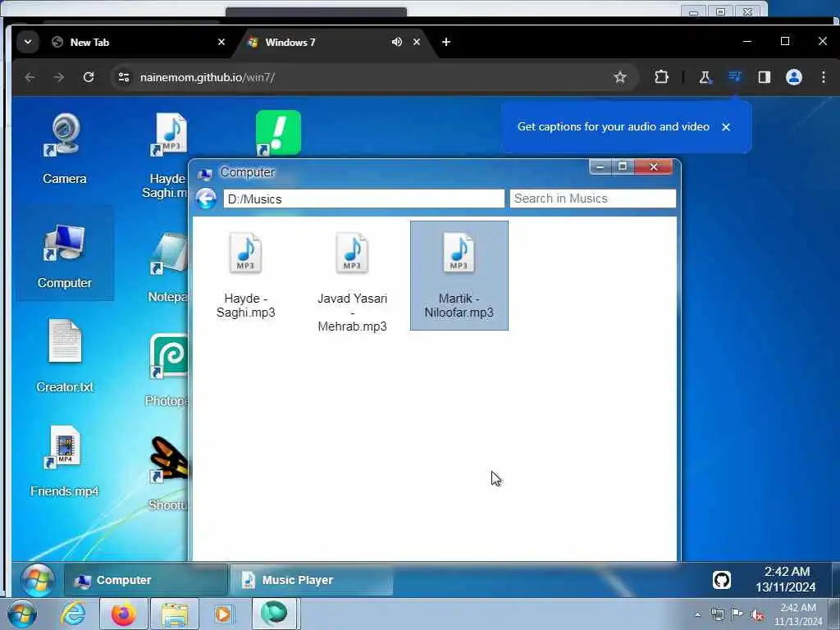This screenshot has width=840, height=630.
Task: Dismiss the Get captions popup
Action: click(726, 127)
